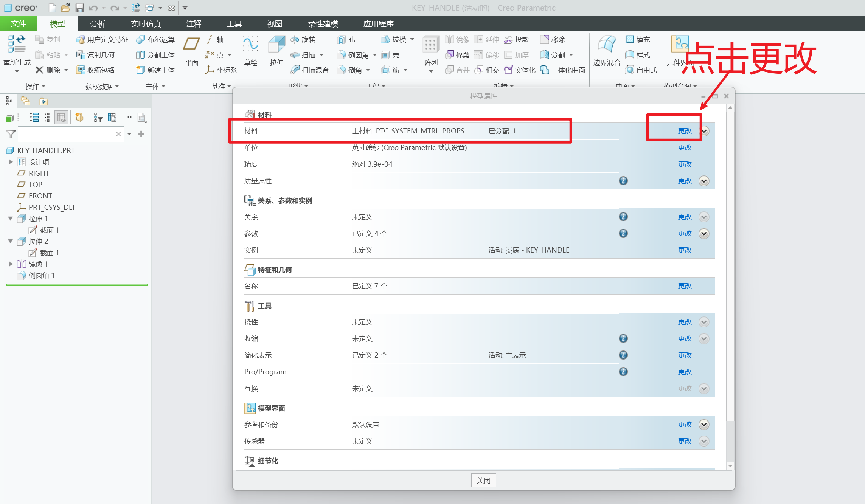Expand the 设计项 tree node

coord(11,162)
